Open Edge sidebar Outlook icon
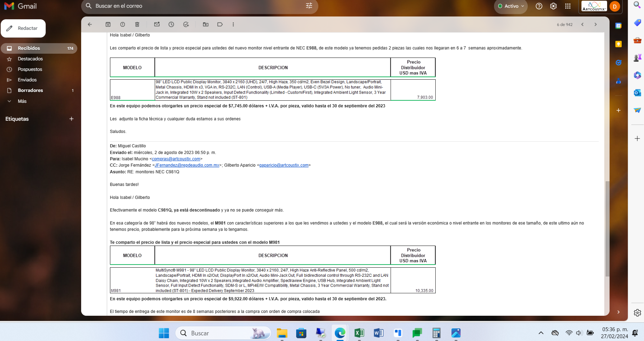 click(637, 93)
